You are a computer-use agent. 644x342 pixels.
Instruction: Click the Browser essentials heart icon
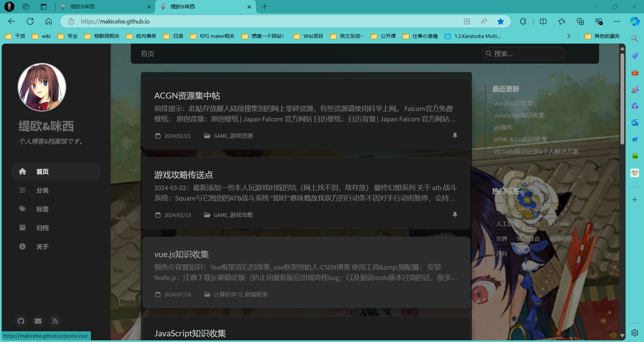[x=599, y=21]
